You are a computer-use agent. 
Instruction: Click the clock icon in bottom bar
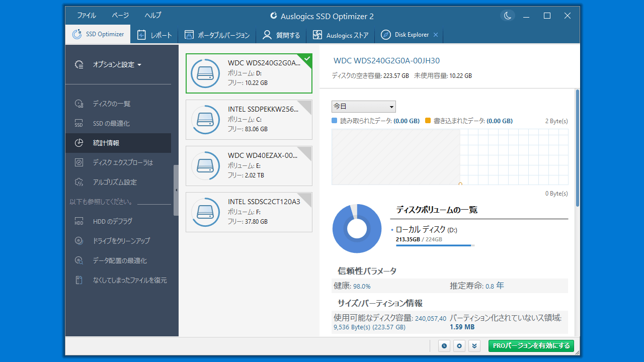pos(444,346)
